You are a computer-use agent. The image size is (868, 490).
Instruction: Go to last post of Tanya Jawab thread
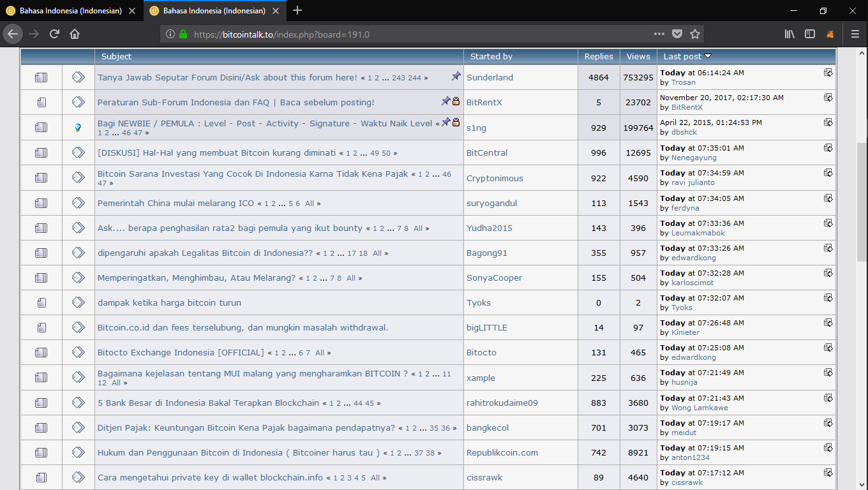828,73
